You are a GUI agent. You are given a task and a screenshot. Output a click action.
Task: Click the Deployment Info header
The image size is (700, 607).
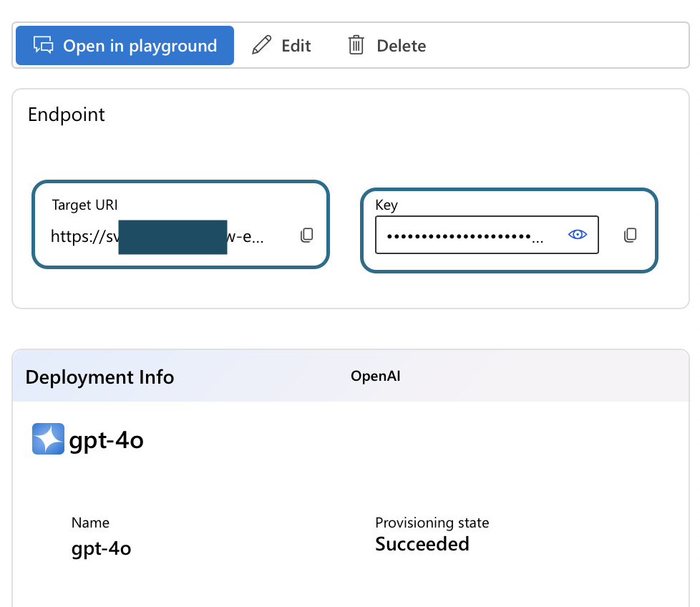point(99,377)
